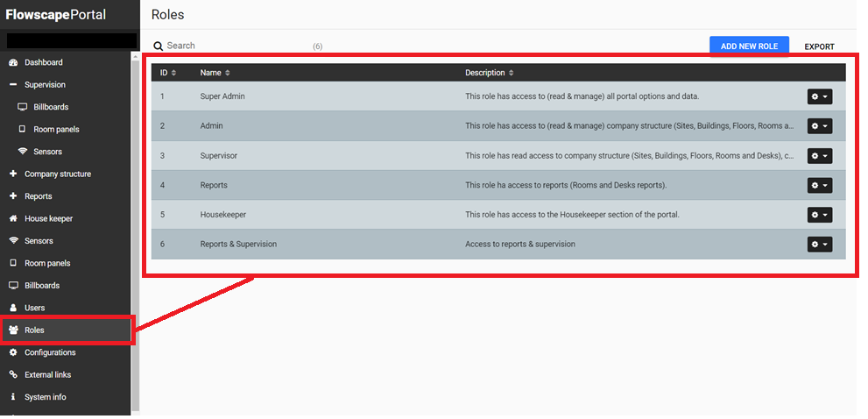Open Billboards under Supervision
Image resolution: width=868 pixels, height=419 pixels.
(x=51, y=107)
